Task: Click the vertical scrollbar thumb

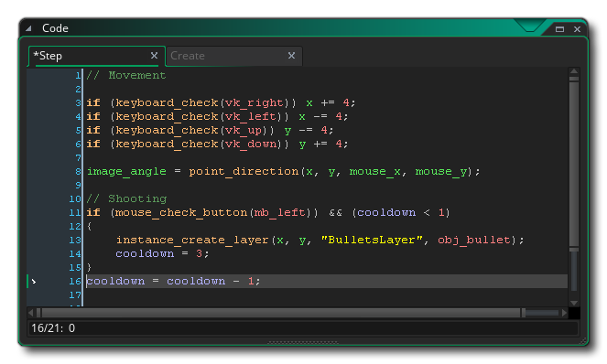Action: click(x=574, y=163)
